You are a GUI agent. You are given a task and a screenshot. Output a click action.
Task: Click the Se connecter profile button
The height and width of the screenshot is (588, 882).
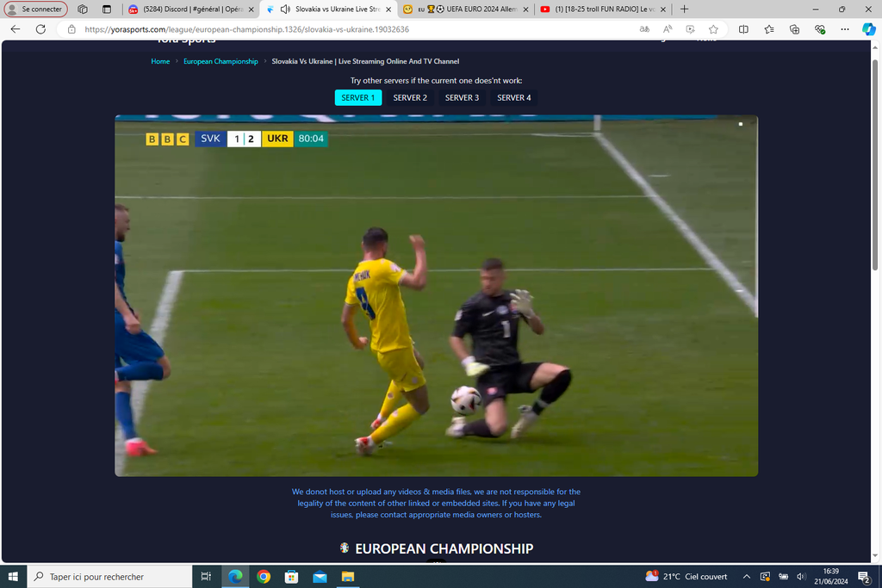coord(36,9)
